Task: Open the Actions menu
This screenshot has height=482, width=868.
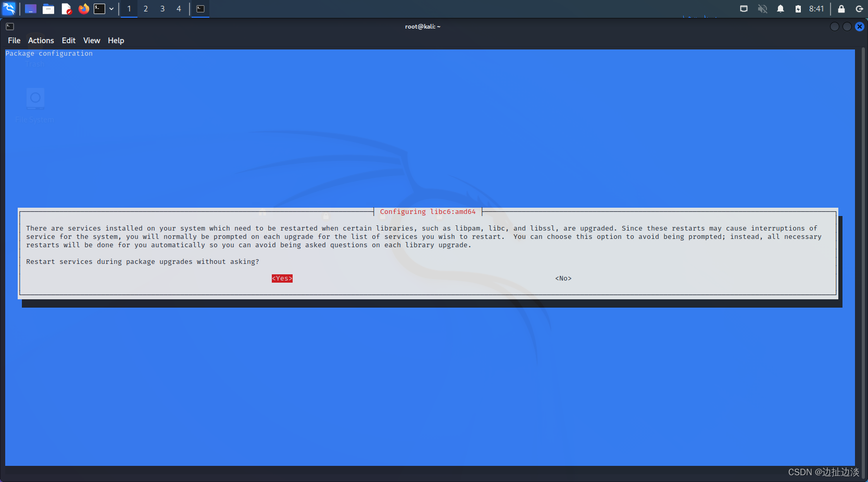Action: [41, 40]
